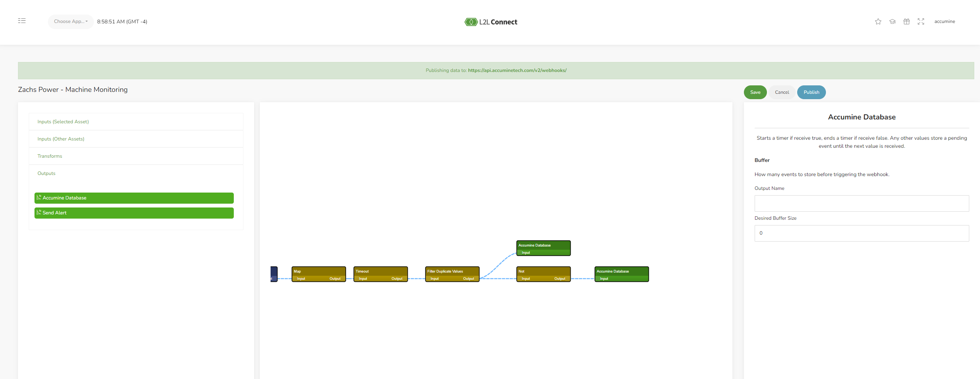Click the Input port of Map node
The image size is (980, 379).
301,279
